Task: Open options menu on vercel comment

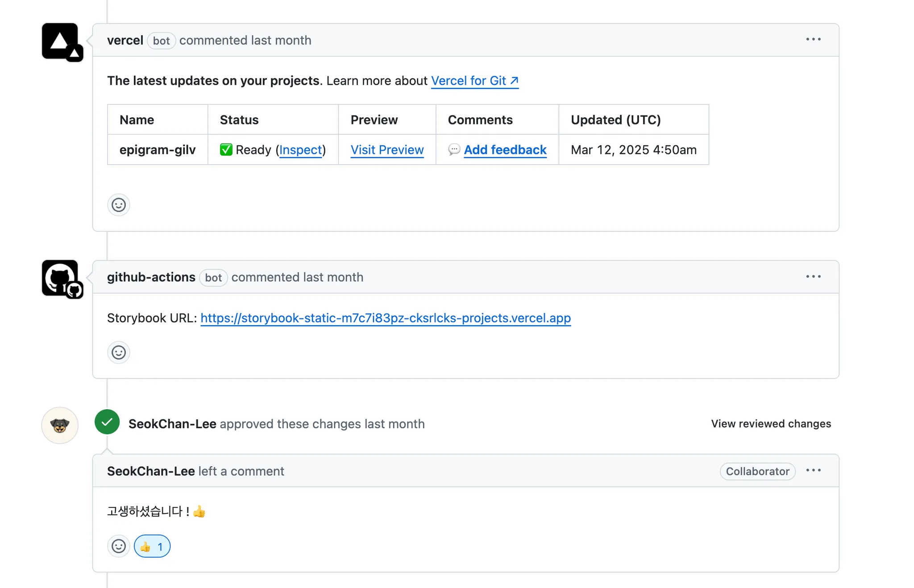Action: tap(813, 40)
